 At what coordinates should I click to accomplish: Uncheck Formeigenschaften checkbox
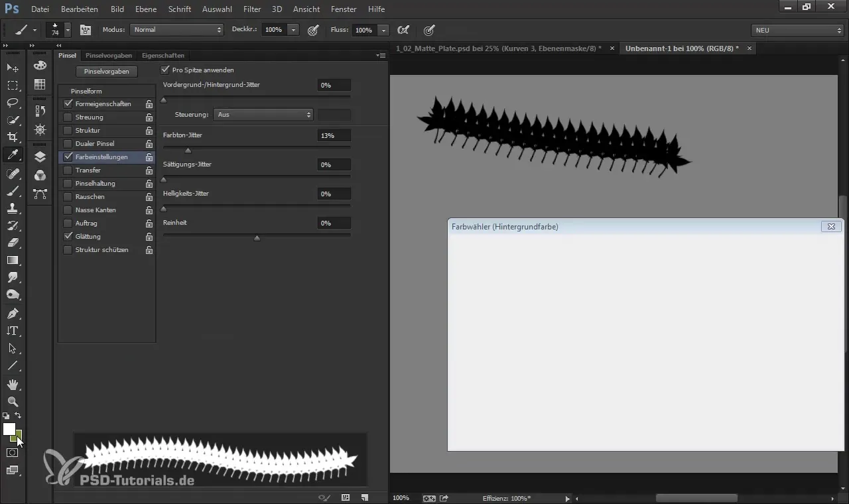click(x=68, y=104)
